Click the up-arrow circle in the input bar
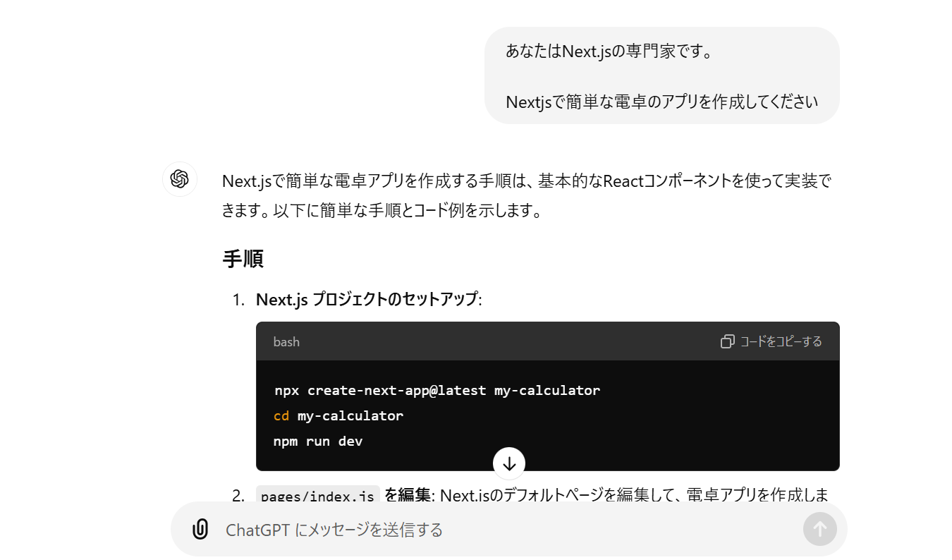 (x=819, y=528)
